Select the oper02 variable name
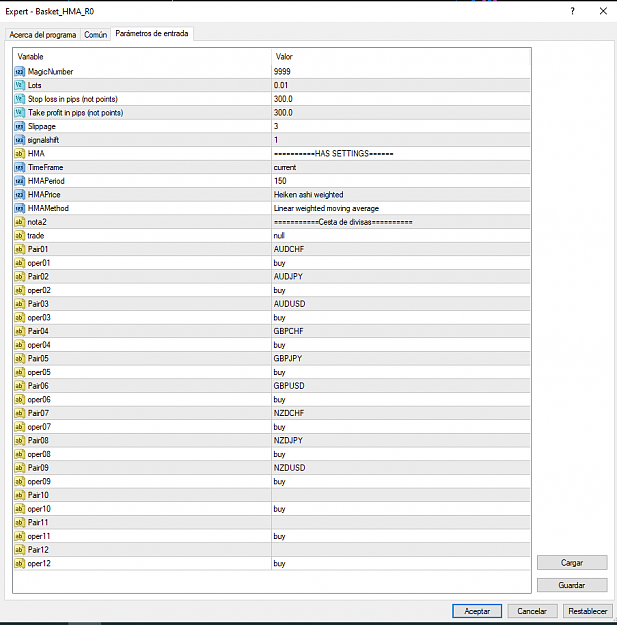This screenshot has height=625, width=617. coord(39,290)
